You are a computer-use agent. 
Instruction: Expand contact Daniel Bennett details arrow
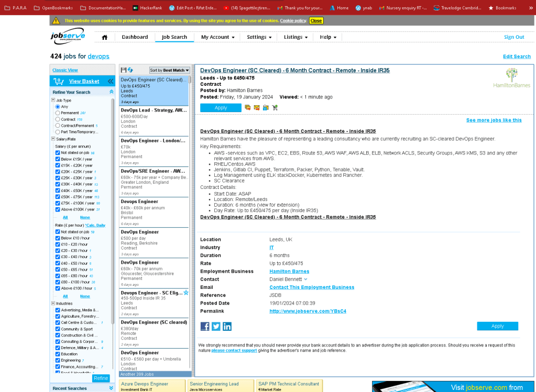(305, 279)
